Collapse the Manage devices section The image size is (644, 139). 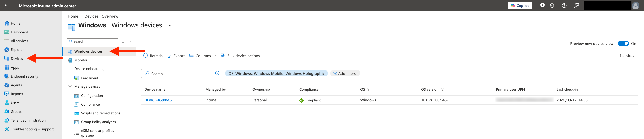(70, 86)
